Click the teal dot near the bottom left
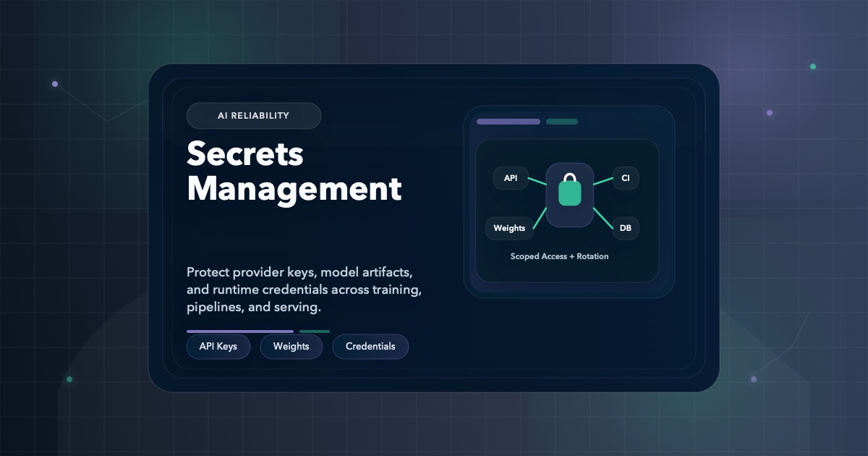 (69, 378)
